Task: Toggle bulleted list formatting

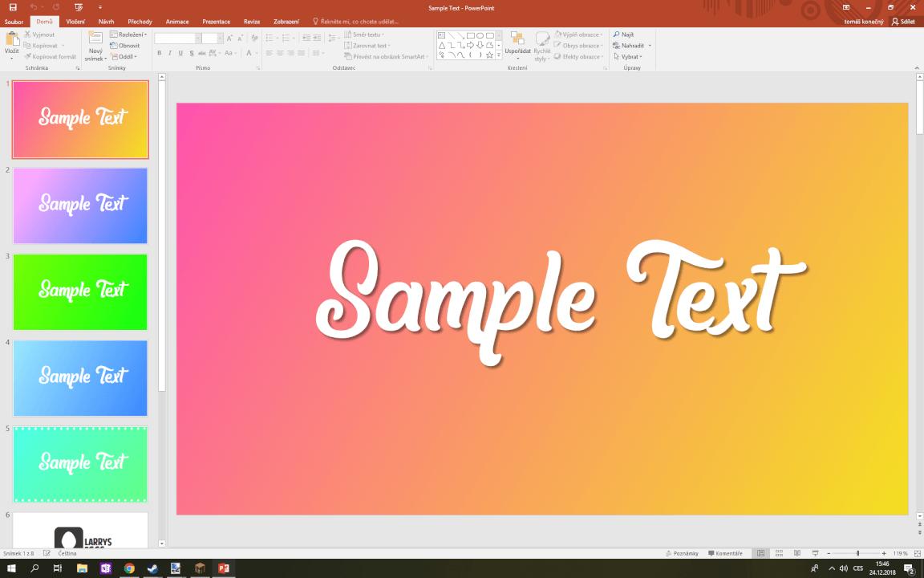Action: [269, 38]
